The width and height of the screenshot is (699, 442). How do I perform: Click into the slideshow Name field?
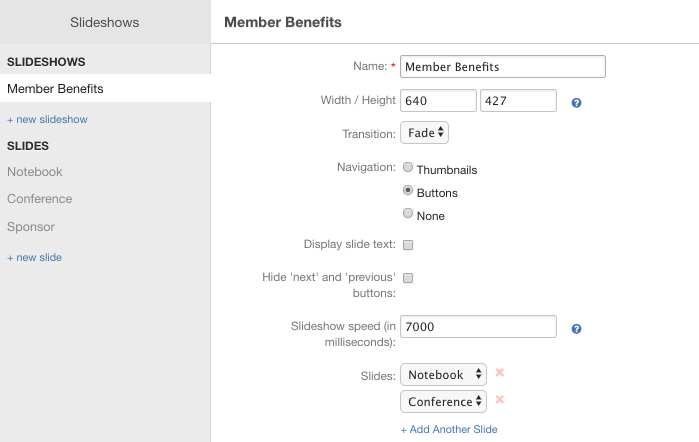503,67
